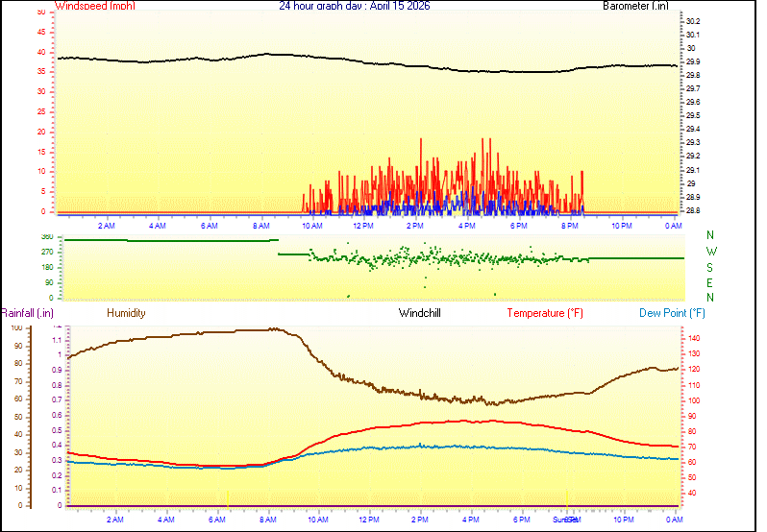The image size is (767, 532).
Task: Click the Barometer (.in) legend label
Action: pos(635,6)
